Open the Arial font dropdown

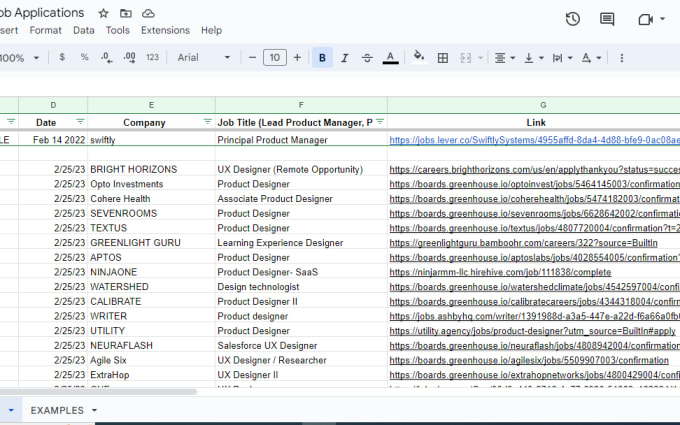coord(203,58)
